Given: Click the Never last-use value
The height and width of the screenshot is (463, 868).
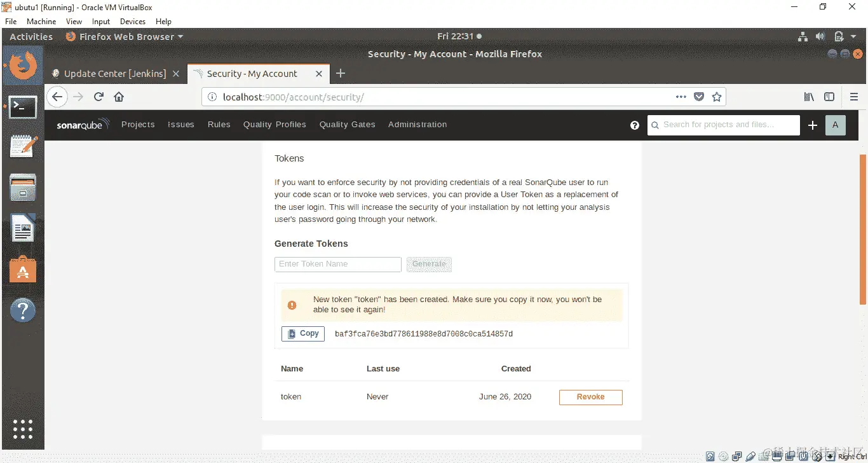Looking at the screenshot, I should pos(377,397).
